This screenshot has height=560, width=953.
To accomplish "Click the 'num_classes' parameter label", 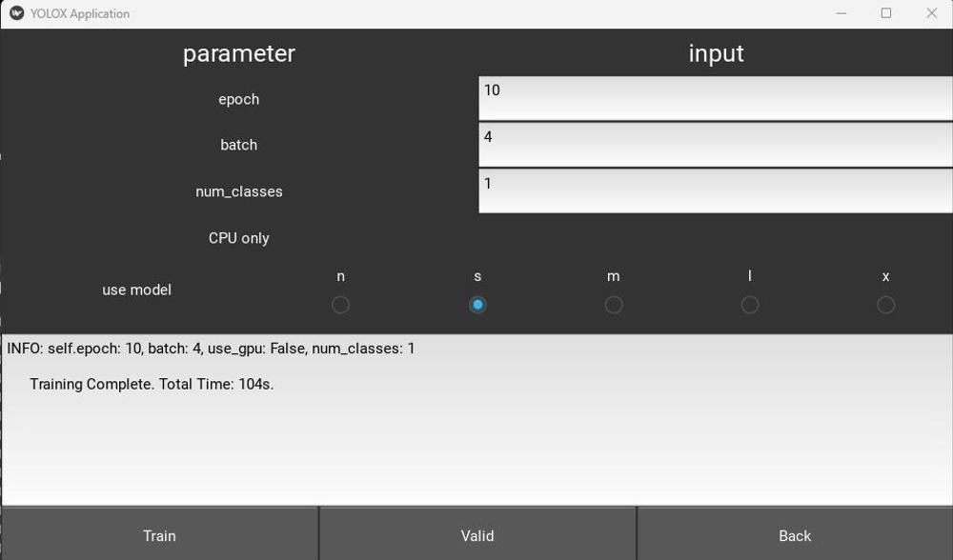I will [239, 191].
